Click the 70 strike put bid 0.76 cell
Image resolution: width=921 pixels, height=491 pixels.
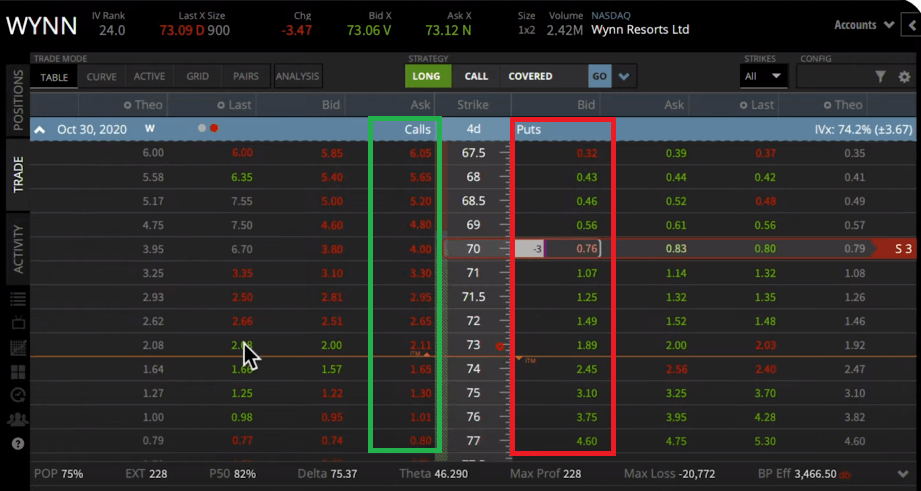coord(577,249)
